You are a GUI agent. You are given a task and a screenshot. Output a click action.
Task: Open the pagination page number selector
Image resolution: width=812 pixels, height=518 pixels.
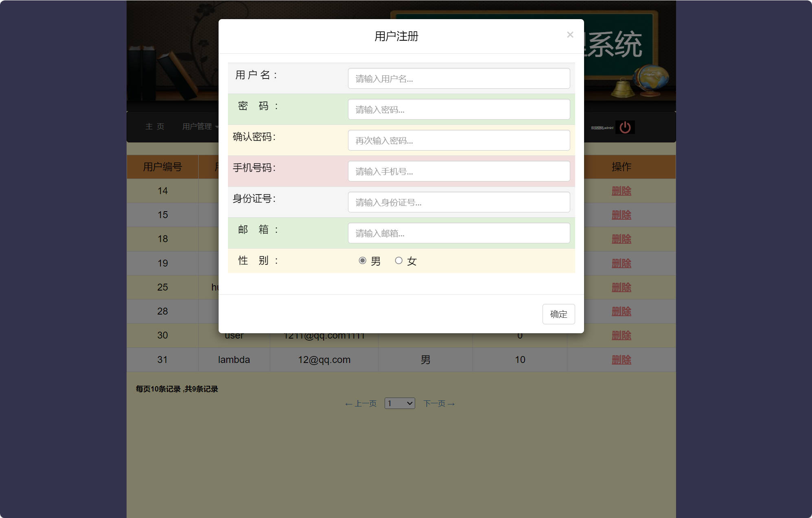point(400,403)
